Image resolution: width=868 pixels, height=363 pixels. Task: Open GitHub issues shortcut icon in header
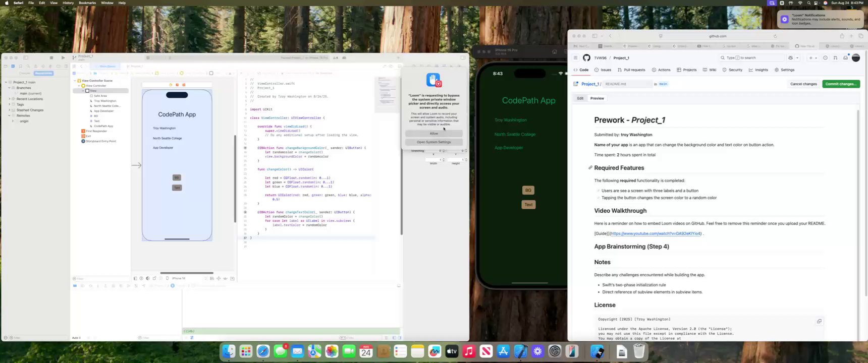(x=826, y=58)
